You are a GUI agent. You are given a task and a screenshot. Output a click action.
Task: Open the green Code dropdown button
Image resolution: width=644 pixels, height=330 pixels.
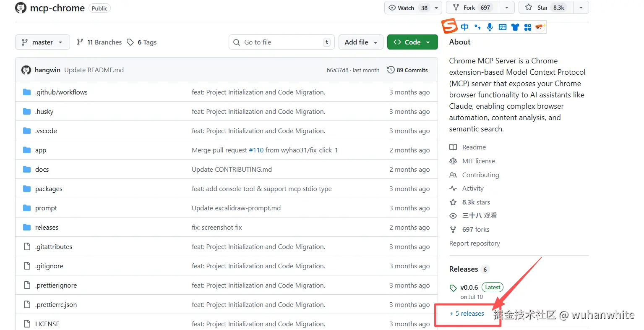pos(412,42)
